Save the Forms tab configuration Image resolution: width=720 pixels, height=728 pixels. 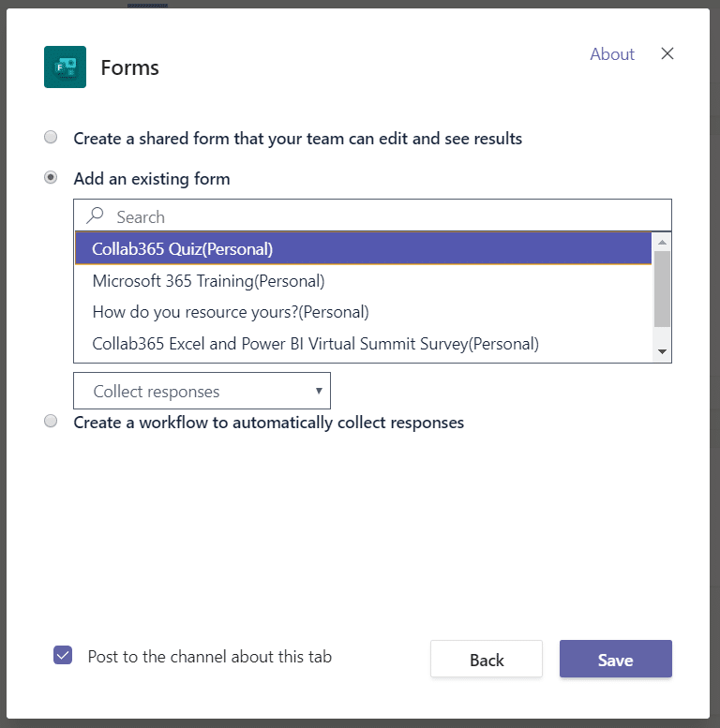point(615,660)
